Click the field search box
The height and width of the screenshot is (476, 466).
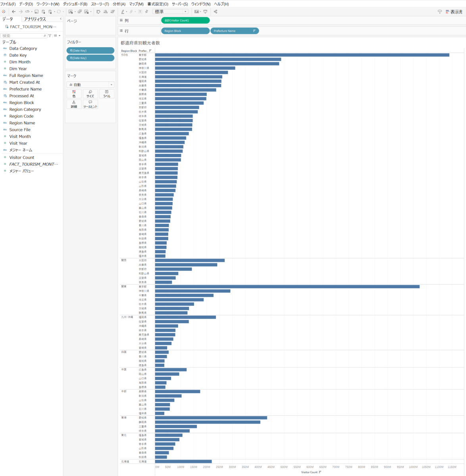24,36
